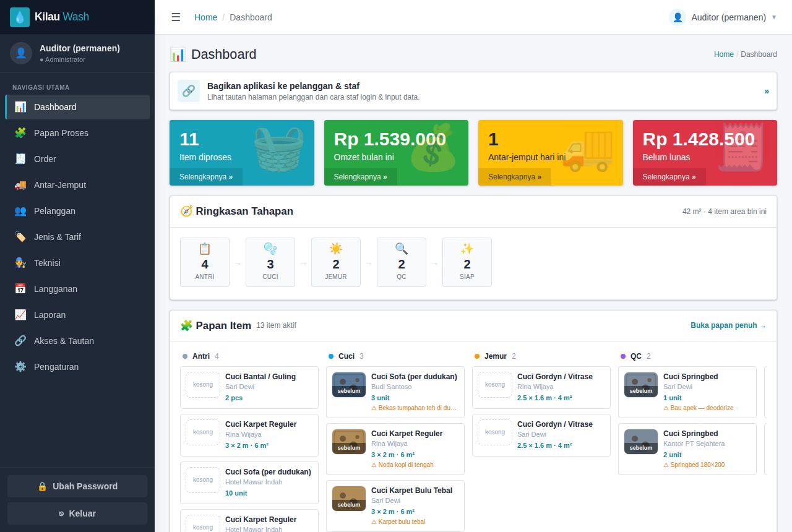Click the Ubah Password button
The height and width of the screenshot is (532, 792).
77,486
